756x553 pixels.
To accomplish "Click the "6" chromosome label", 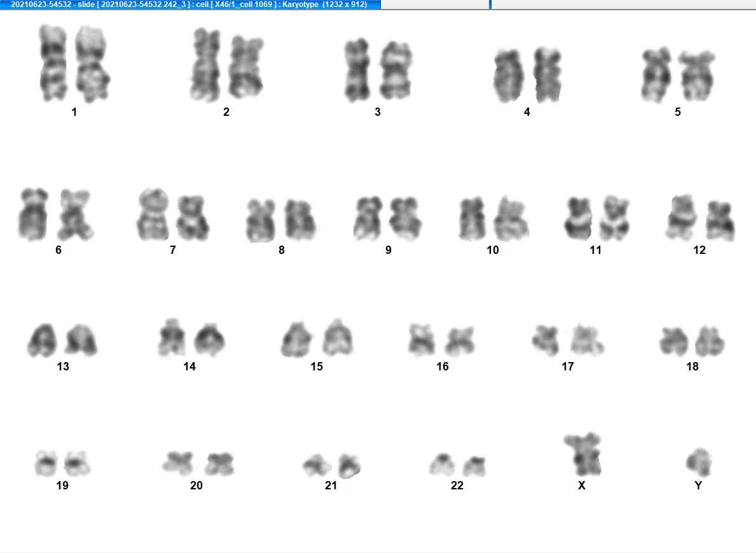I will pyautogui.click(x=58, y=250).
